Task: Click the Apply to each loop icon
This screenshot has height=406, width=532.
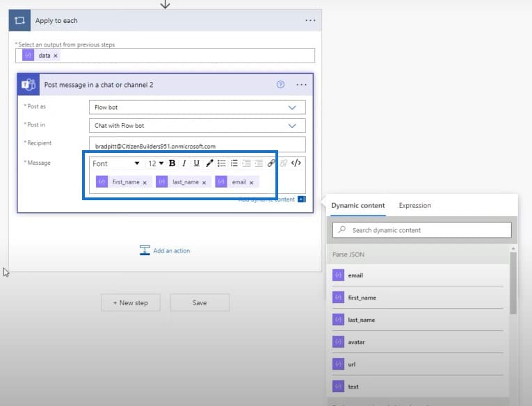Action: tap(19, 20)
